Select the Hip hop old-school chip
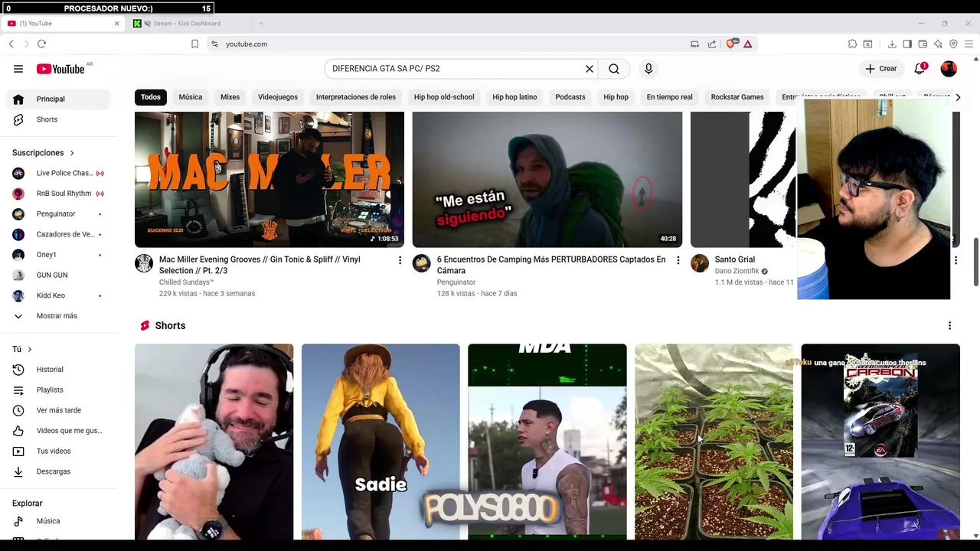This screenshot has height=551, width=980. [444, 97]
